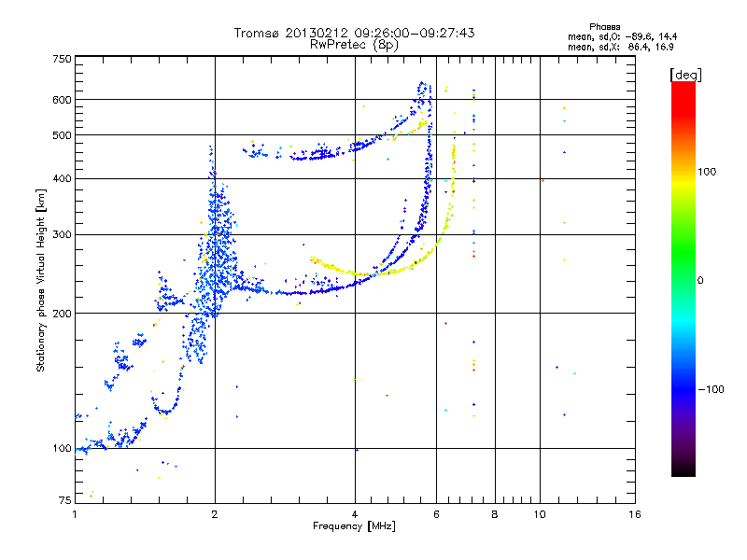Click the "mean, sd,O: -89.6, 14.4" line

pos(622,36)
